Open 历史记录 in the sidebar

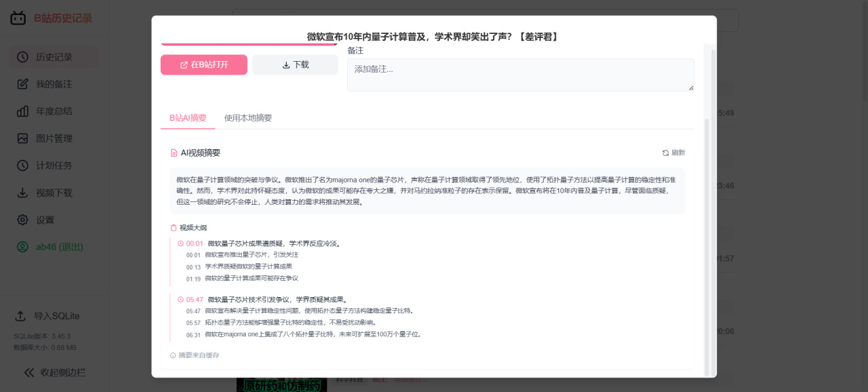coord(54,57)
